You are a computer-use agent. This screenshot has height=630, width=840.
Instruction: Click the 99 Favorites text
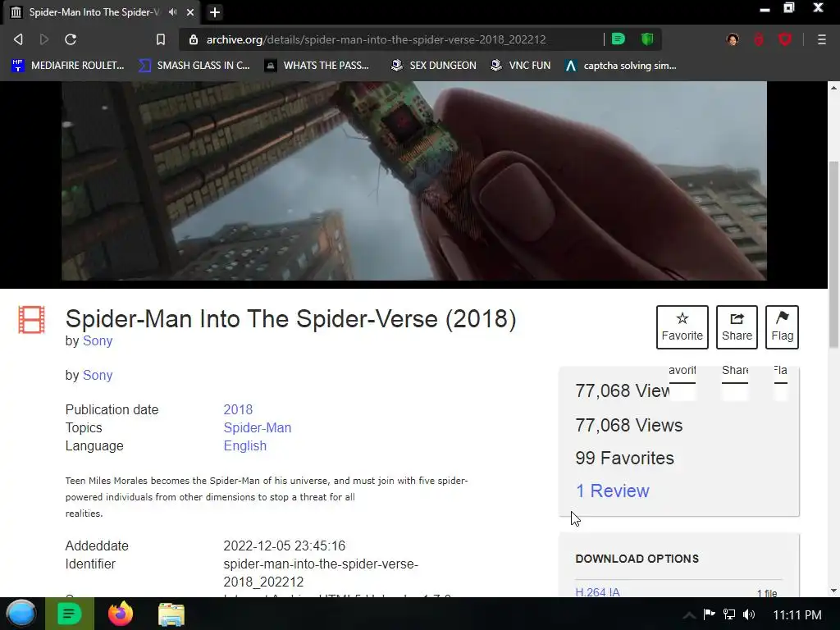tap(624, 458)
